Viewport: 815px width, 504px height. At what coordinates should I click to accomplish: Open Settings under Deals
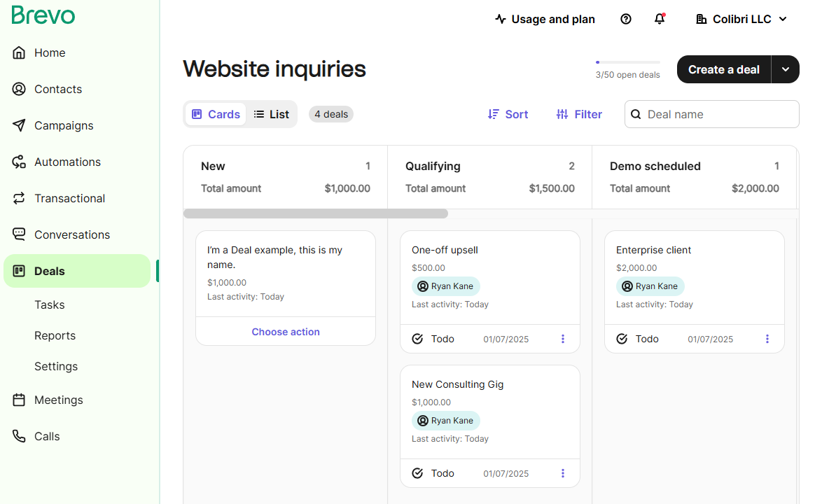click(55, 366)
